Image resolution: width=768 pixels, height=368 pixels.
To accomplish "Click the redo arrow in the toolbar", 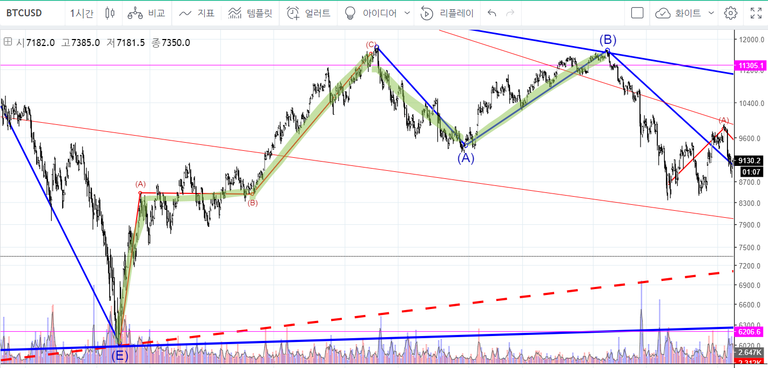I will (510, 13).
